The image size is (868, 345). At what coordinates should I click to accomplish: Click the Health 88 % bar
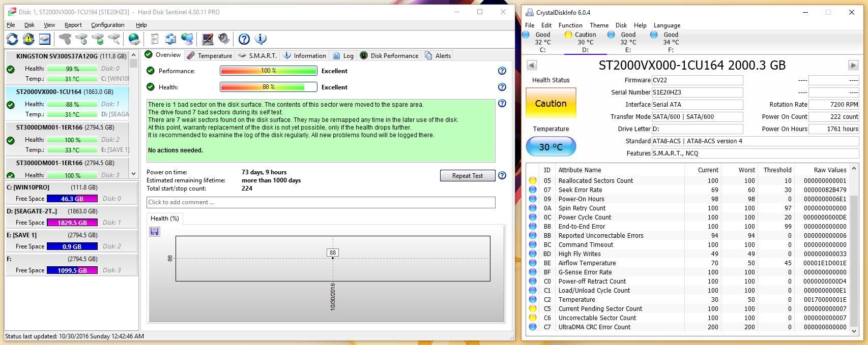pos(269,87)
